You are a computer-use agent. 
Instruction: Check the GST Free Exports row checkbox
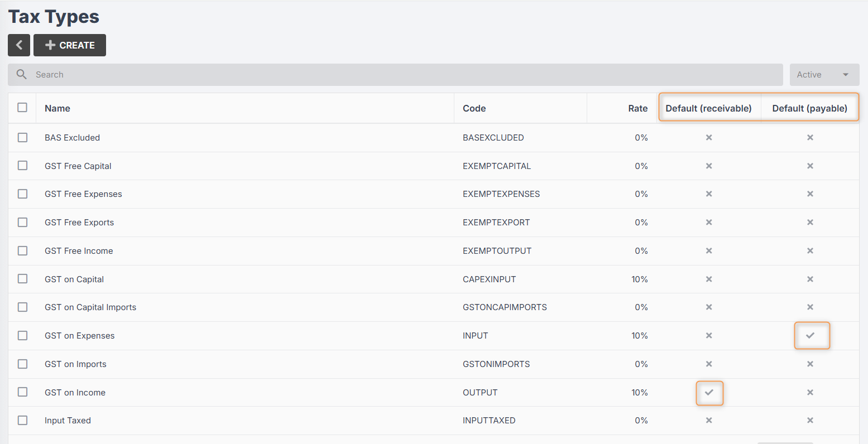tap(22, 222)
